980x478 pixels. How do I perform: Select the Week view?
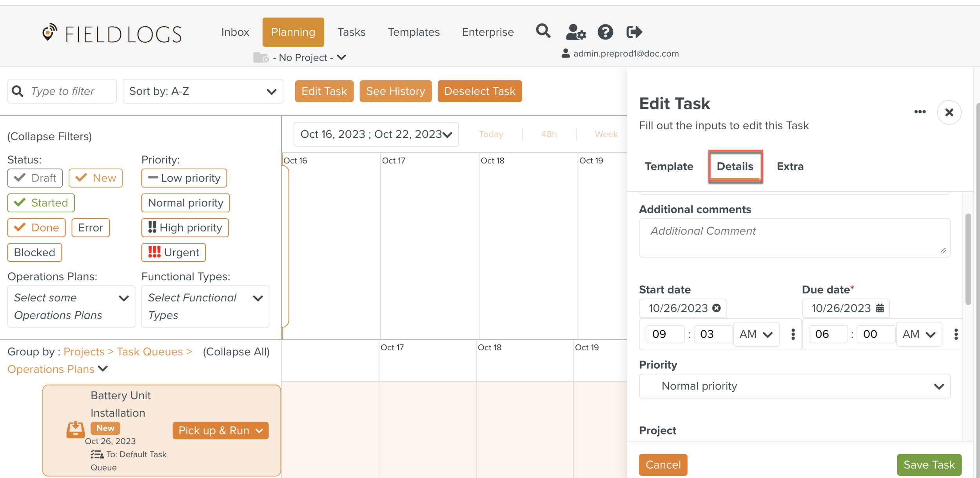coord(606,134)
